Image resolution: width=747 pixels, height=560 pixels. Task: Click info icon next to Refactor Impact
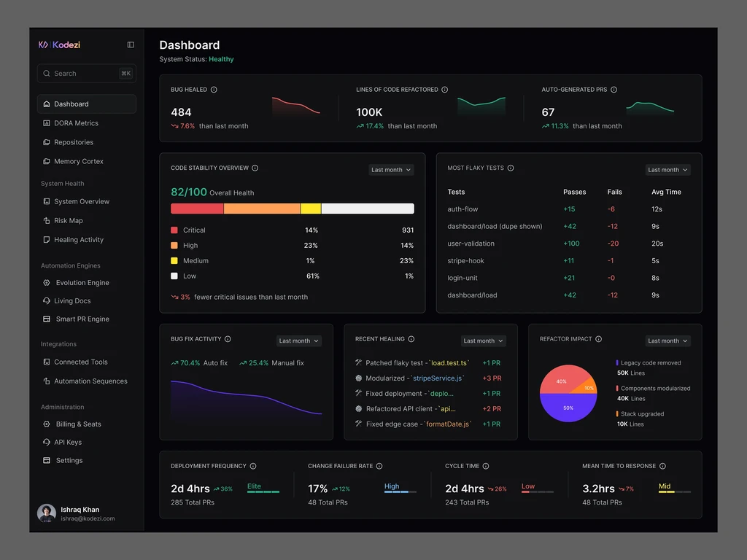point(598,339)
